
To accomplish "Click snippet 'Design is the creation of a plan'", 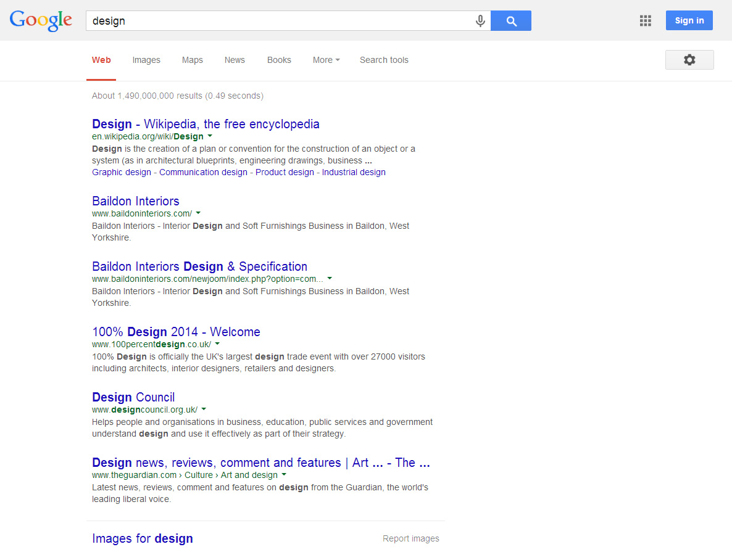I will (x=254, y=154).
